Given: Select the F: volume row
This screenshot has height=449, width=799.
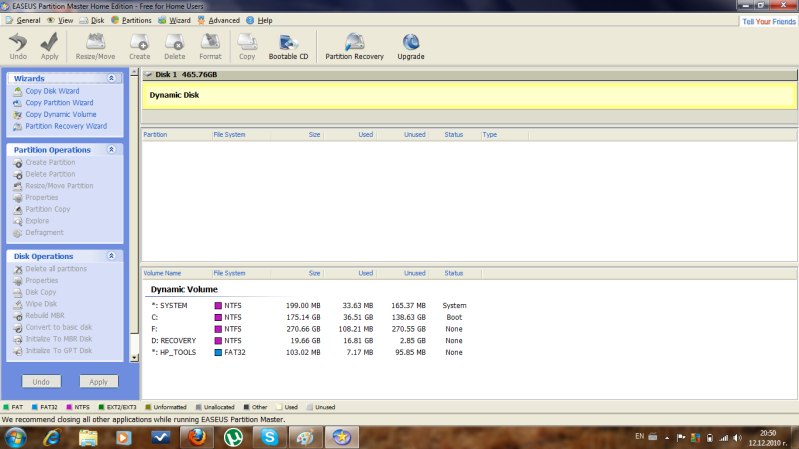Looking at the screenshot, I should coord(309,329).
